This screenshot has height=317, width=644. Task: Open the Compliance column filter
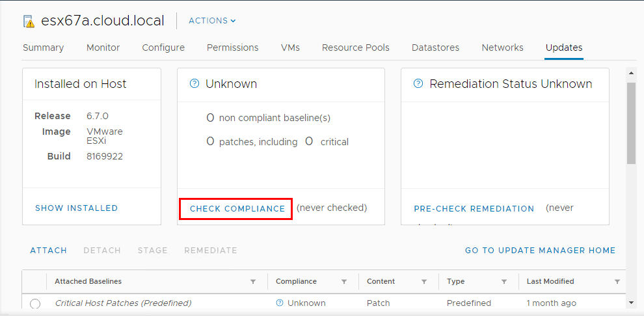tap(343, 282)
